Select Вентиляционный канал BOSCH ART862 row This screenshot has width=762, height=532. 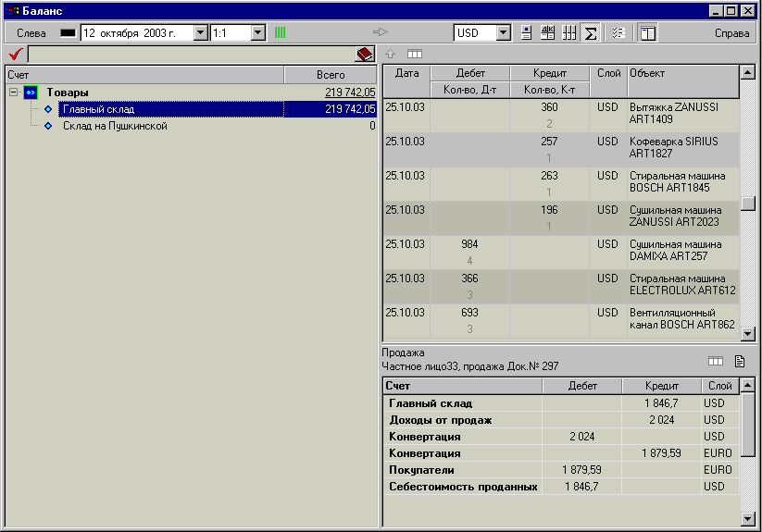(561, 321)
